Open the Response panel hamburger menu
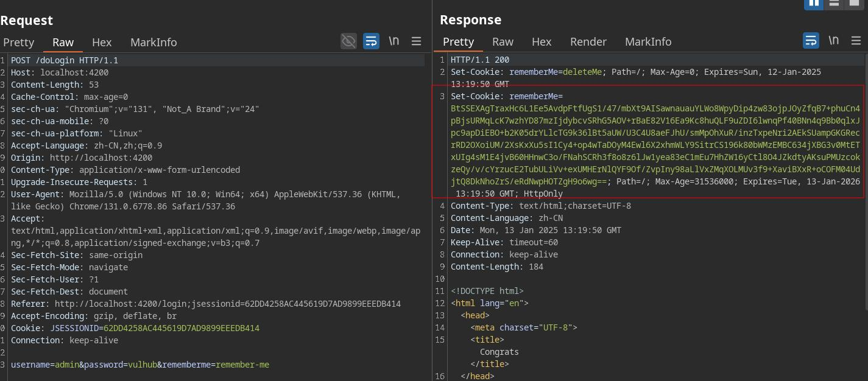 [856, 40]
